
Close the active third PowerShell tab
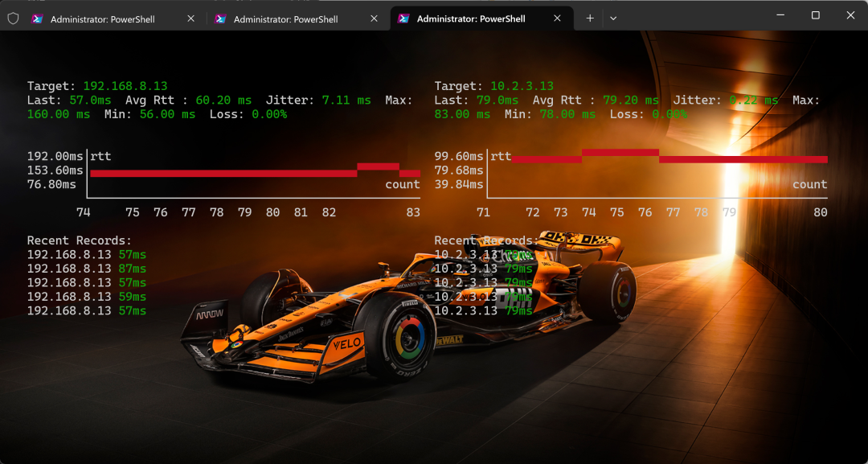click(557, 18)
